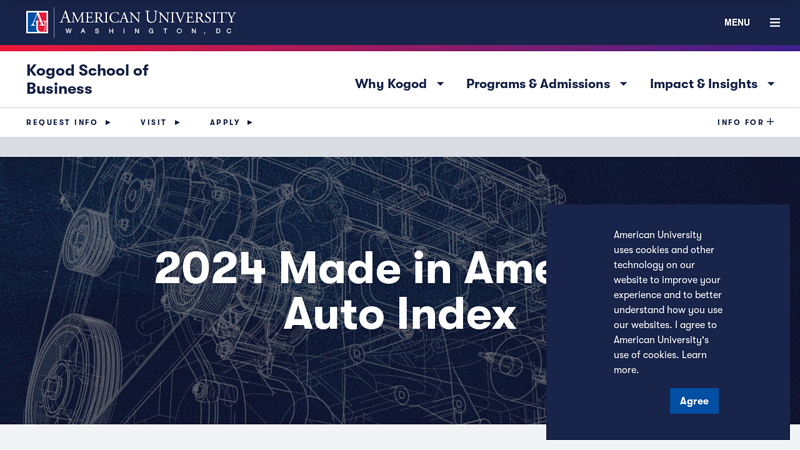The image size is (800, 450).
Task: Click the 2024 Made in America Auto Index heading
Action: 352,291
